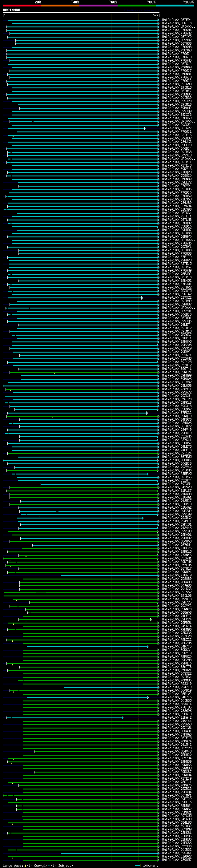Select hit label UniRef100_Q2HPL9
Image resolution: width=197 pixels, height=868 pixels.
coord(176,504)
